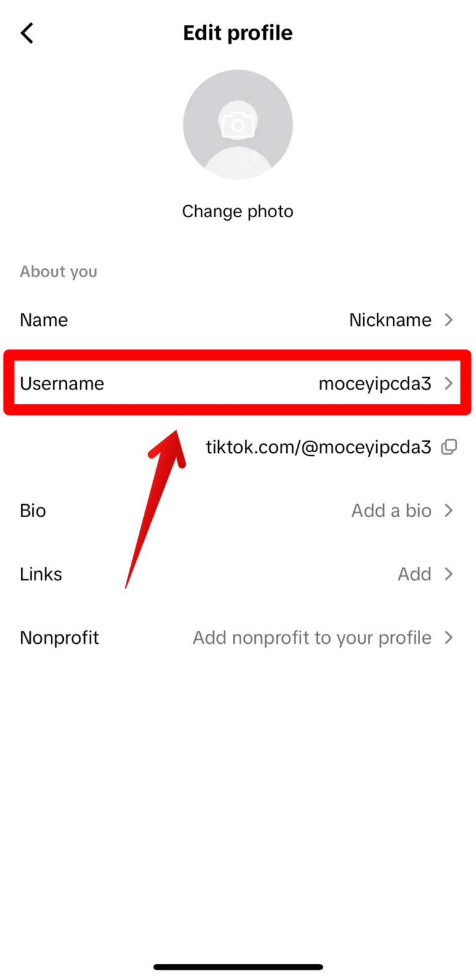Click the "Bio" label
Viewport: 476px width, 980px height.
pyautogui.click(x=32, y=510)
